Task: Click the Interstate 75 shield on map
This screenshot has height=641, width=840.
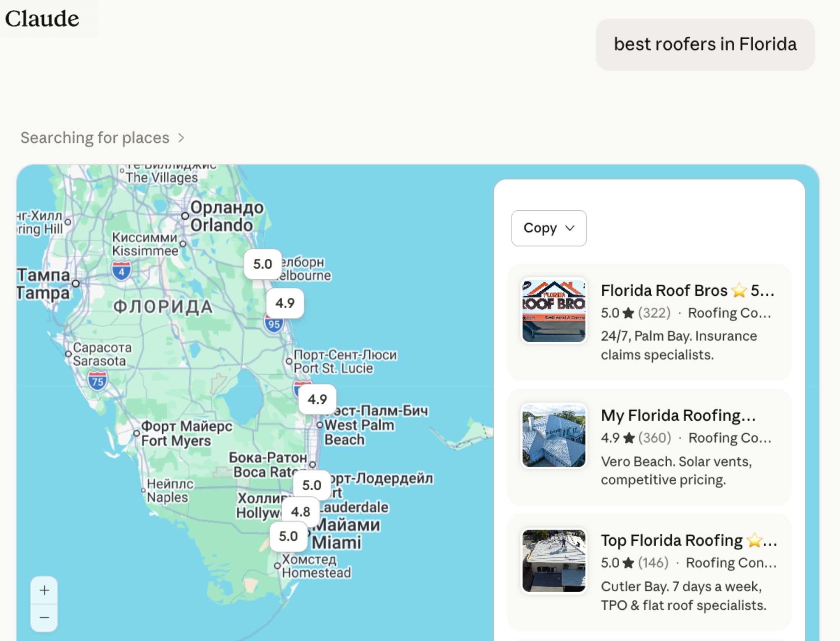Action: [x=97, y=381]
